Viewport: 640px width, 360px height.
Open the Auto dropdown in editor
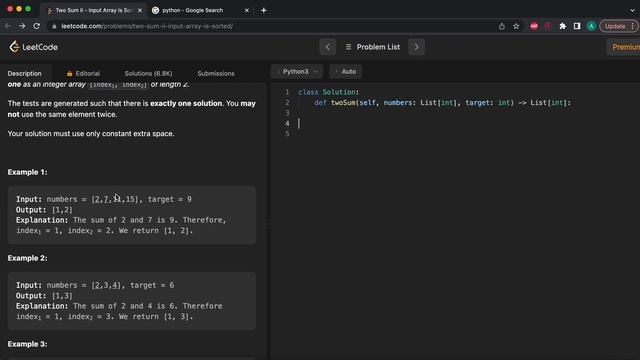point(346,71)
